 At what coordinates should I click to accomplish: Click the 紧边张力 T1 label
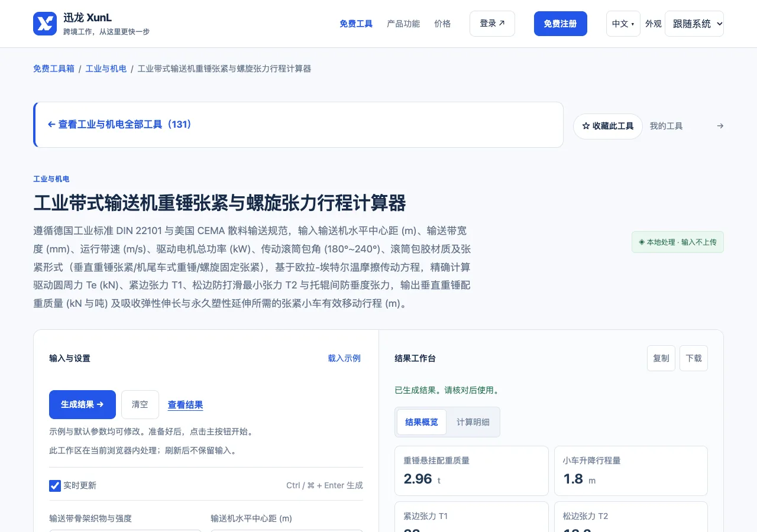pos(426,516)
